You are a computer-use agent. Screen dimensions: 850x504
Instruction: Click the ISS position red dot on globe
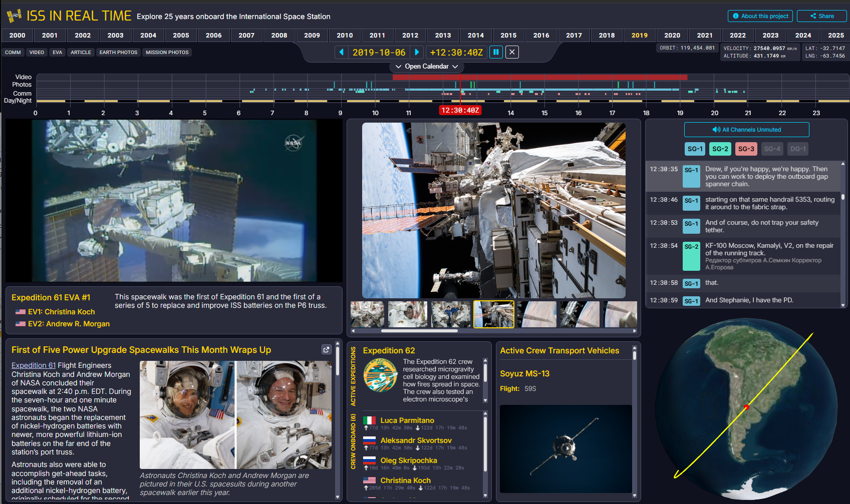tap(746, 407)
